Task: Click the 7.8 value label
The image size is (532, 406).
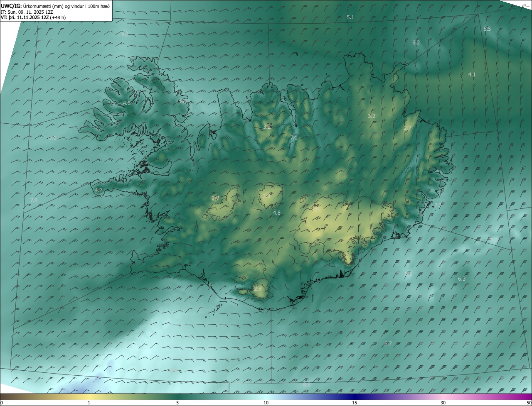Action: [34, 200]
